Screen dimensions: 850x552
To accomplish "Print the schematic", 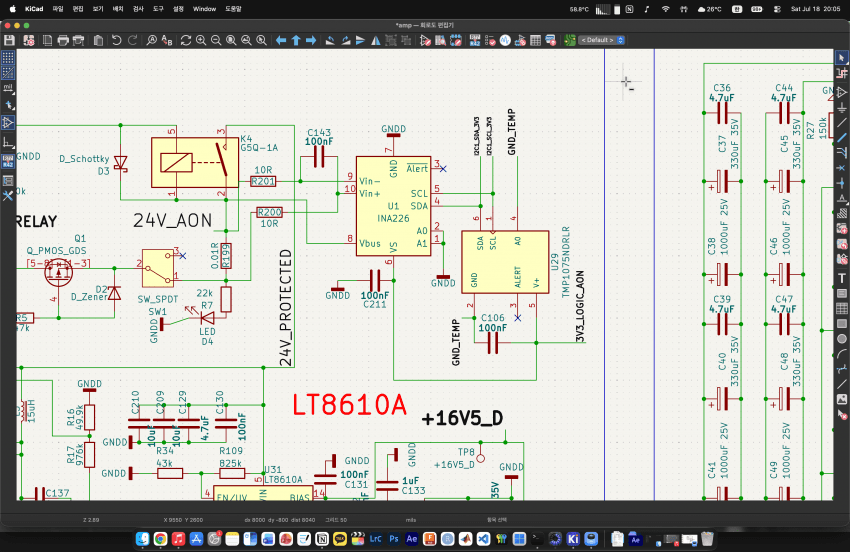I will click(63, 40).
